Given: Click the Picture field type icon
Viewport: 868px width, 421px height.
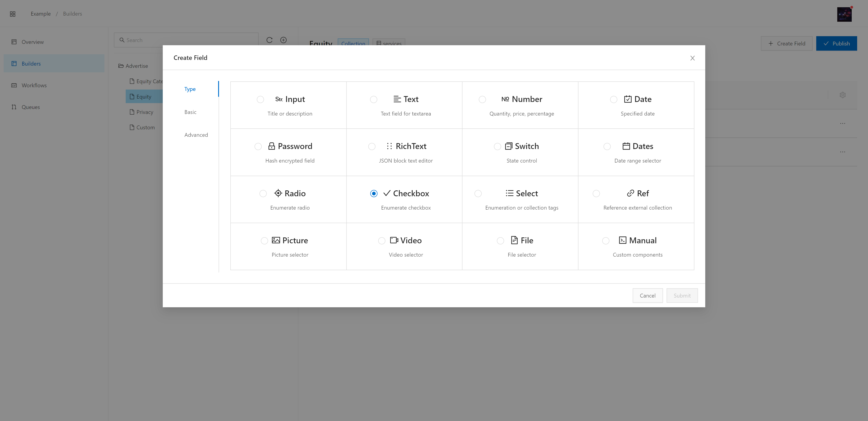Looking at the screenshot, I should point(276,240).
